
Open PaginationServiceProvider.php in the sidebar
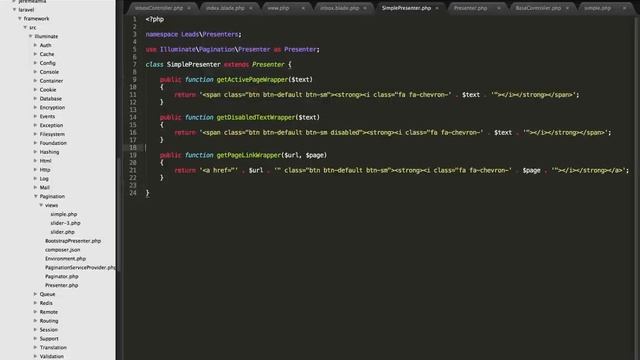point(80,268)
